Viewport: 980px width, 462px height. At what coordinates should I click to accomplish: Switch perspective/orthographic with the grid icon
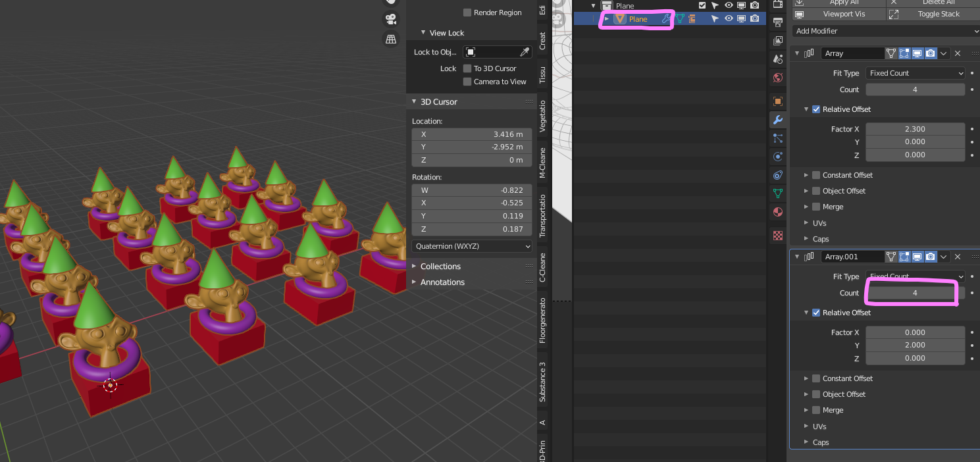[391, 39]
